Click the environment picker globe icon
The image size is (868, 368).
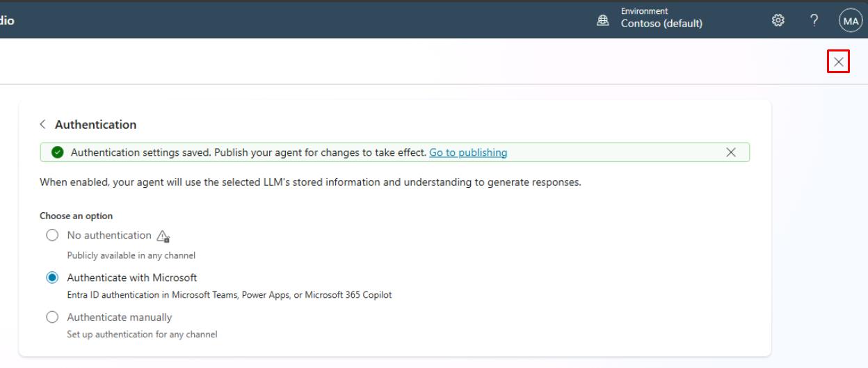pos(603,22)
